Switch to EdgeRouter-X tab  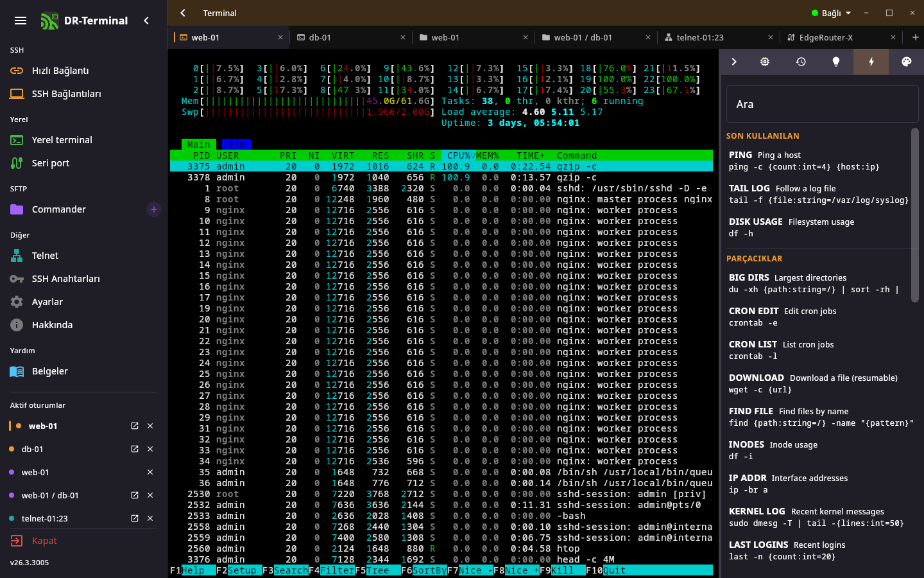[841, 37]
